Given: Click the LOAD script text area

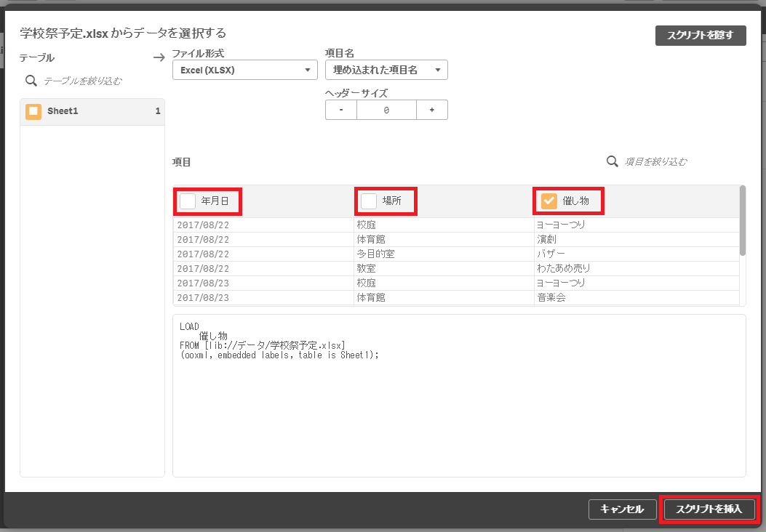Looking at the screenshot, I should 459,396.
